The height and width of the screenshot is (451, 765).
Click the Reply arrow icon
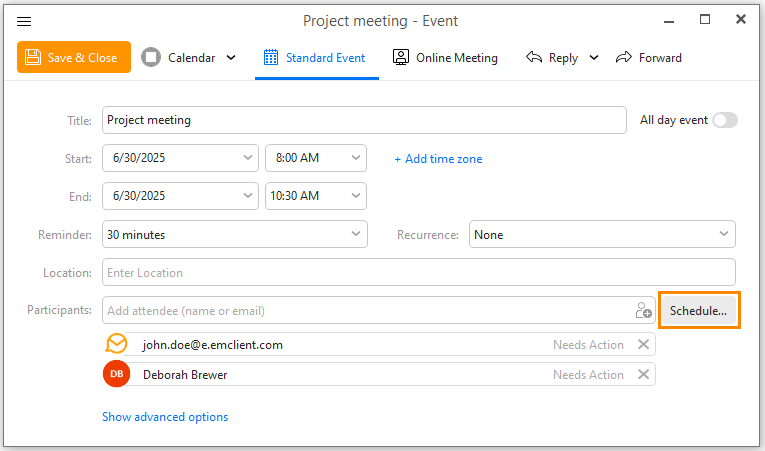(534, 58)
